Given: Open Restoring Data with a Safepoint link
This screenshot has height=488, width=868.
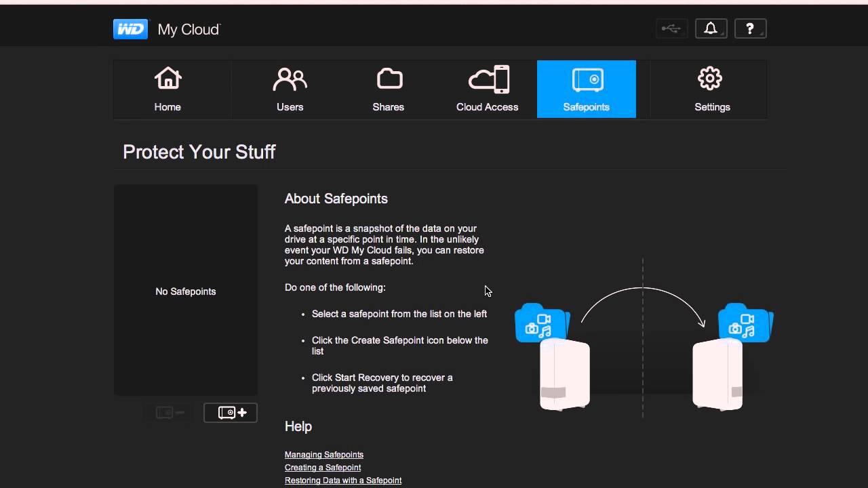Looking at the screenshot, I should pos(343,481).
